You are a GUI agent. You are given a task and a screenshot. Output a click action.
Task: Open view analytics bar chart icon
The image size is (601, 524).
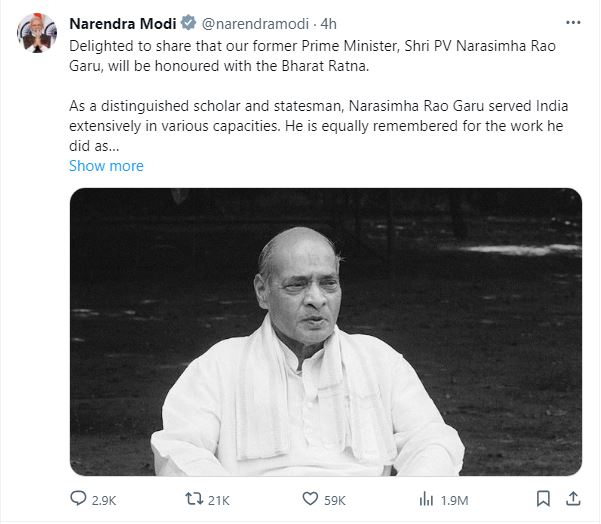pos(426,498)
